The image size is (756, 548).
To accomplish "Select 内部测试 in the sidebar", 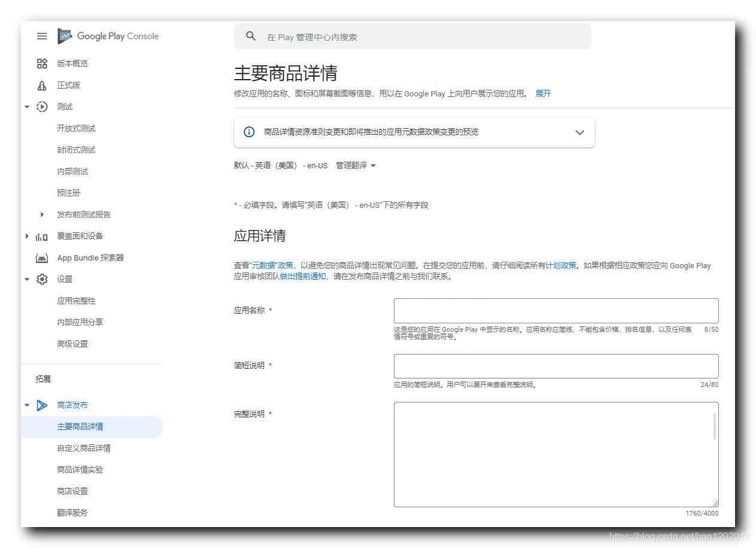I will click(72, 171).
